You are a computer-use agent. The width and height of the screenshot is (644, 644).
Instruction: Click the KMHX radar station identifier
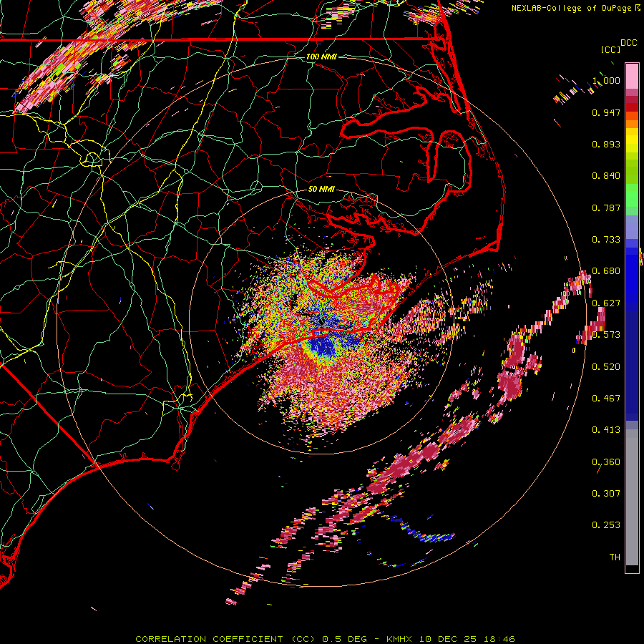401,639
